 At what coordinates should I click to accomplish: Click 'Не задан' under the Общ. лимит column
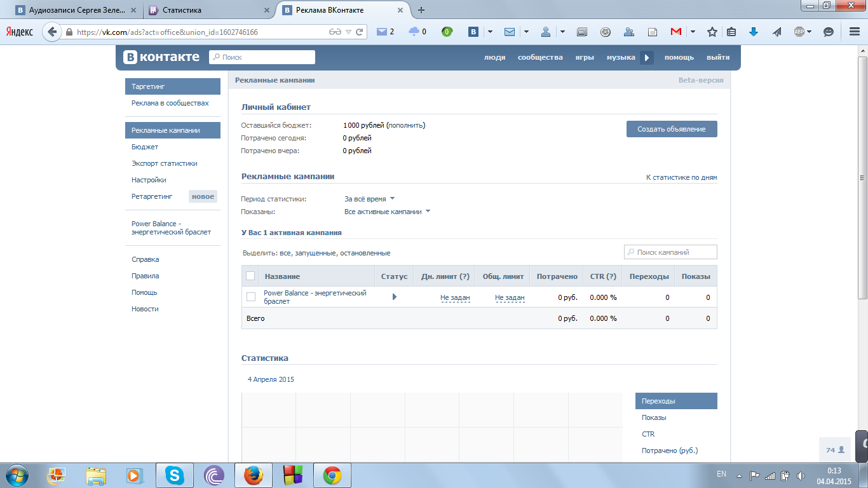point(510,297)
